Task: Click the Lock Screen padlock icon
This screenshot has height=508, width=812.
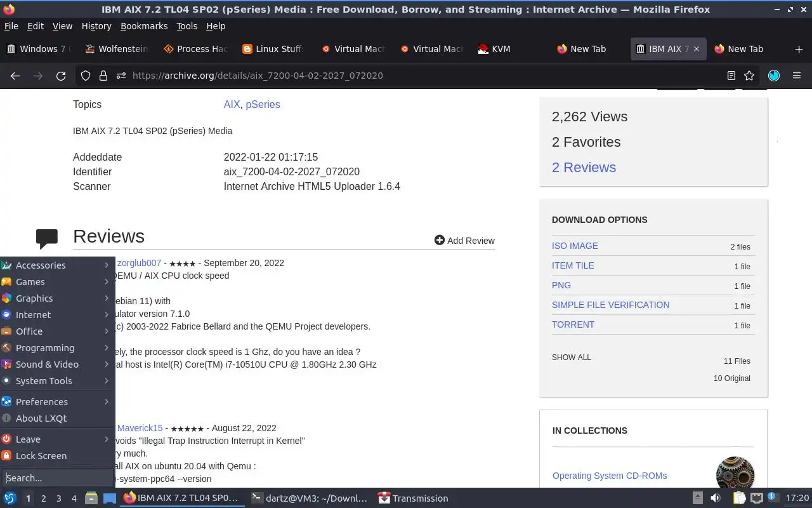Action: tap(6, 456)
